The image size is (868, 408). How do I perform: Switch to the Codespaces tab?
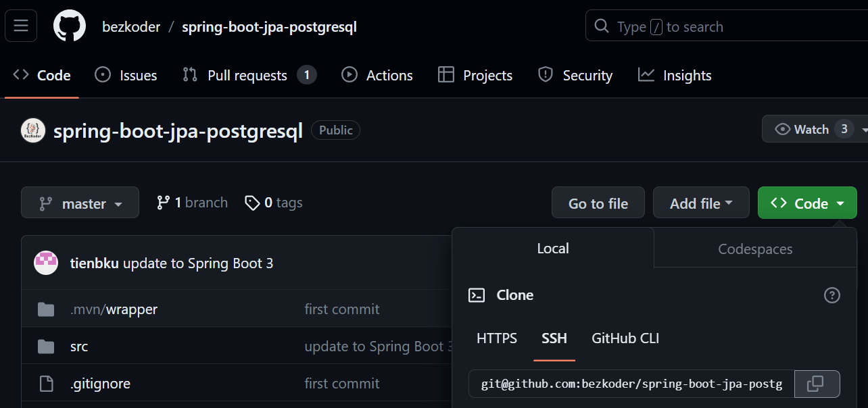(754, 249)
